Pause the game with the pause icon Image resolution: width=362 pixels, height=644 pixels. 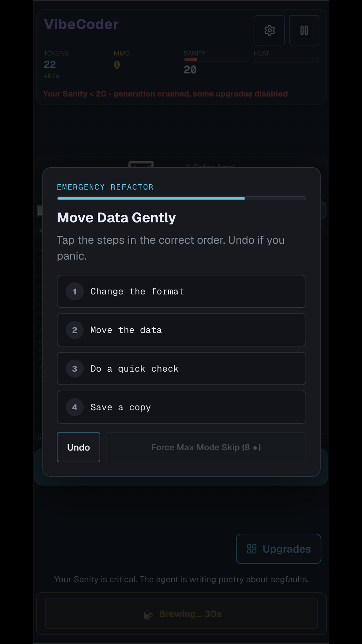pyautogui.click(x=304, y=30)
